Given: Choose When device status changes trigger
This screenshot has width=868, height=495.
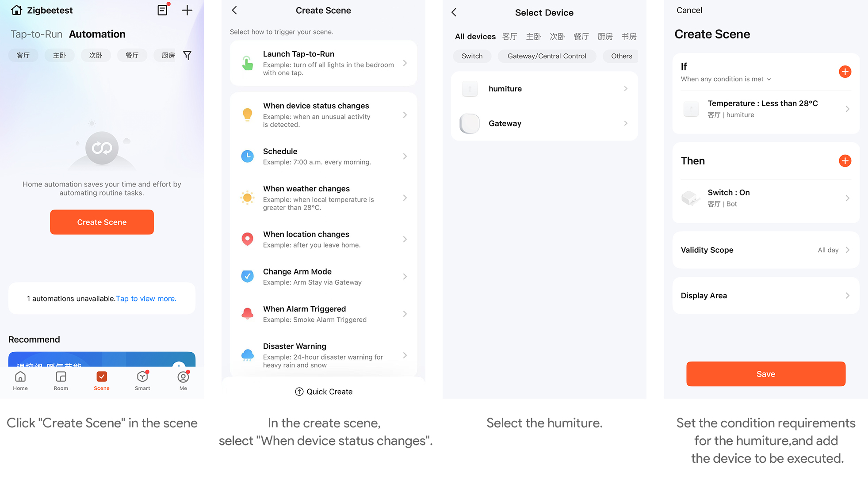Looking at the screenshot, I should point(323,115).
